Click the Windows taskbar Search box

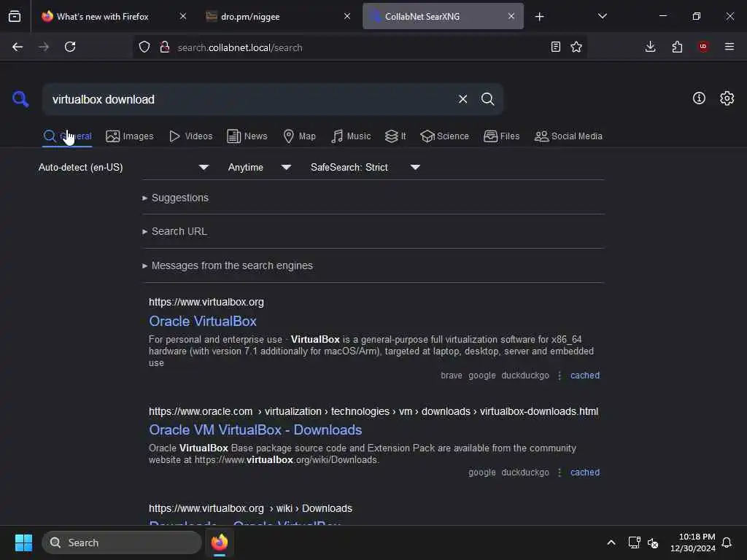pos(122,542)
